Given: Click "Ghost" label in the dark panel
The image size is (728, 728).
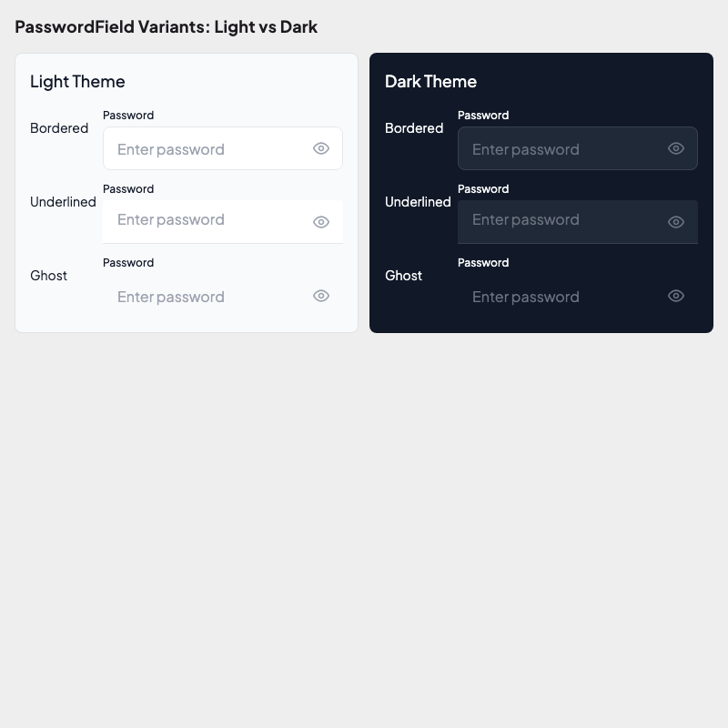Looking at the screenshot, I should (403, 276).
